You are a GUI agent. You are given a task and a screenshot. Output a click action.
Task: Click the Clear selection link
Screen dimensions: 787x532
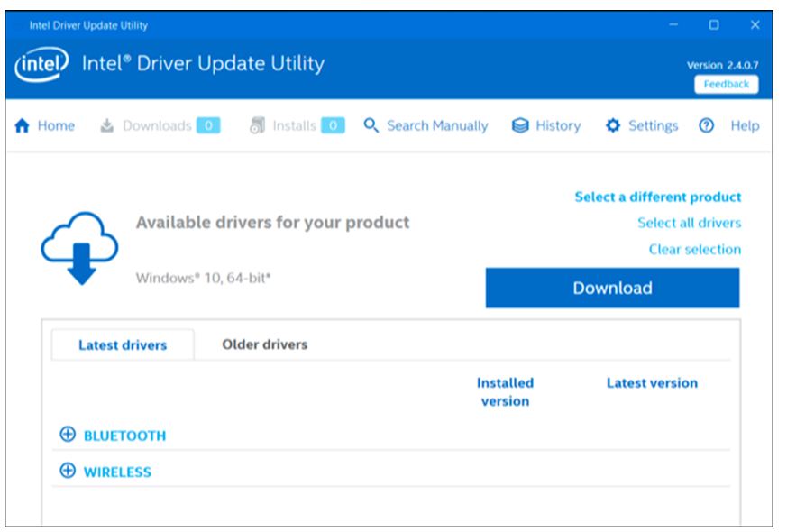click(x=695, y=250)
